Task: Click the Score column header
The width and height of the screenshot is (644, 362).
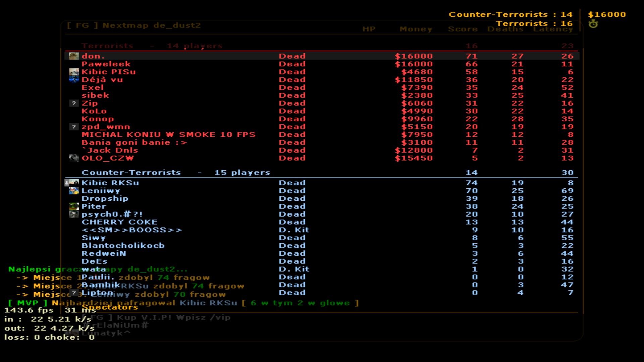Action: coord(463,29)
